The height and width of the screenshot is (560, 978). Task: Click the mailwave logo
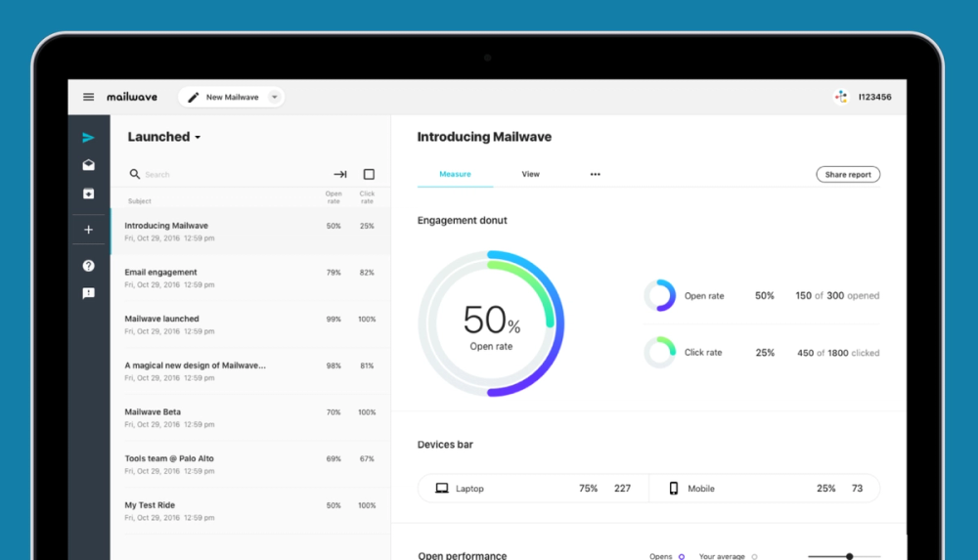132,97
